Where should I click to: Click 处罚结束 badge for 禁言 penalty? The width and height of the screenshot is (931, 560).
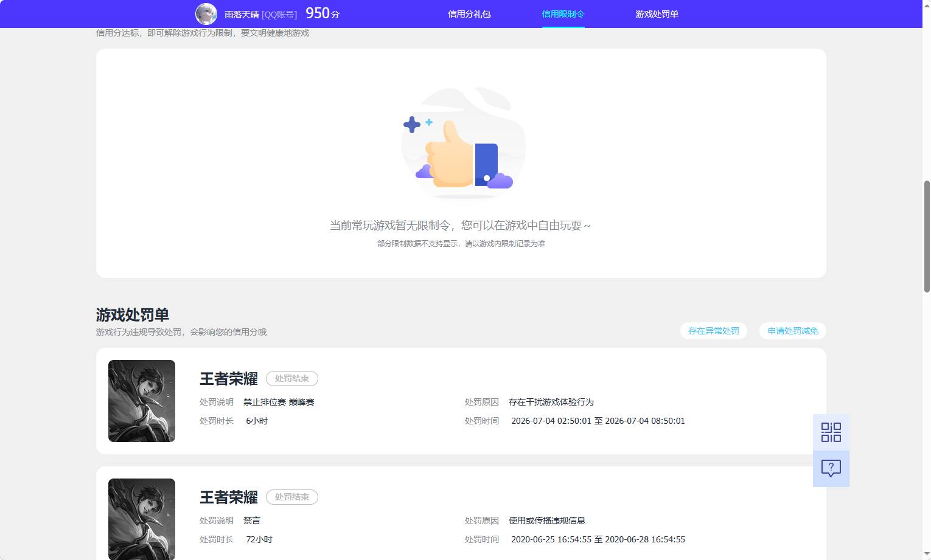[x=292, y=497]
